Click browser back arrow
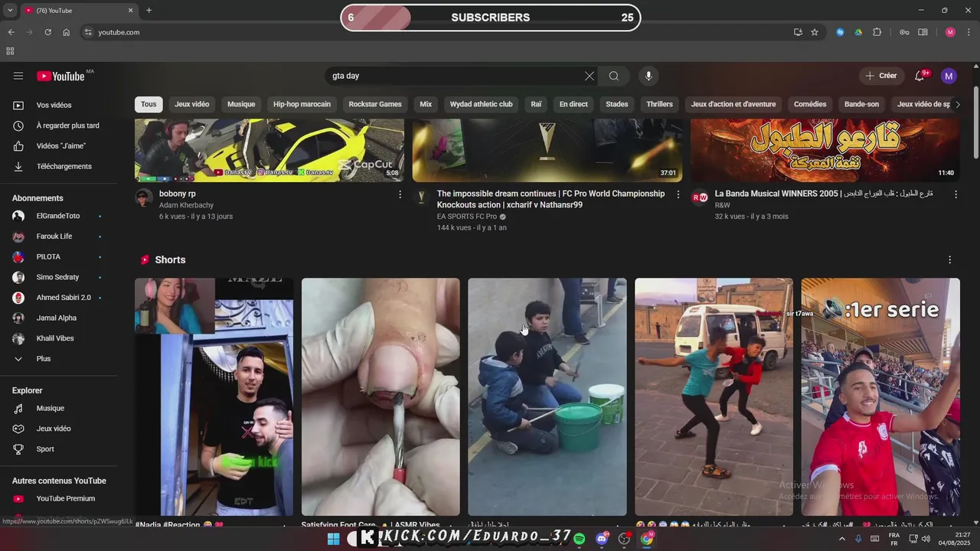980x551 pixels. coord(11,32)
